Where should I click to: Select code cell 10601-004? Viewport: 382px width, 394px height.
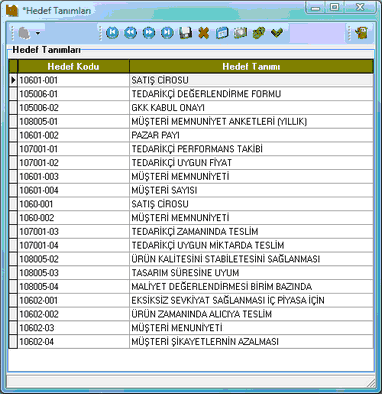pos(73,190)
